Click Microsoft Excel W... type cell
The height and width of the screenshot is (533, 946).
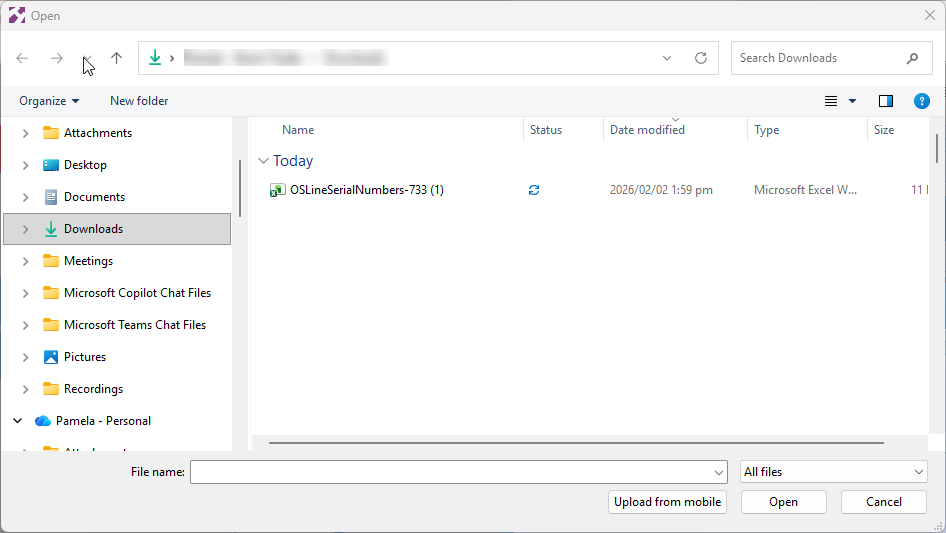(x=805, y=190)
